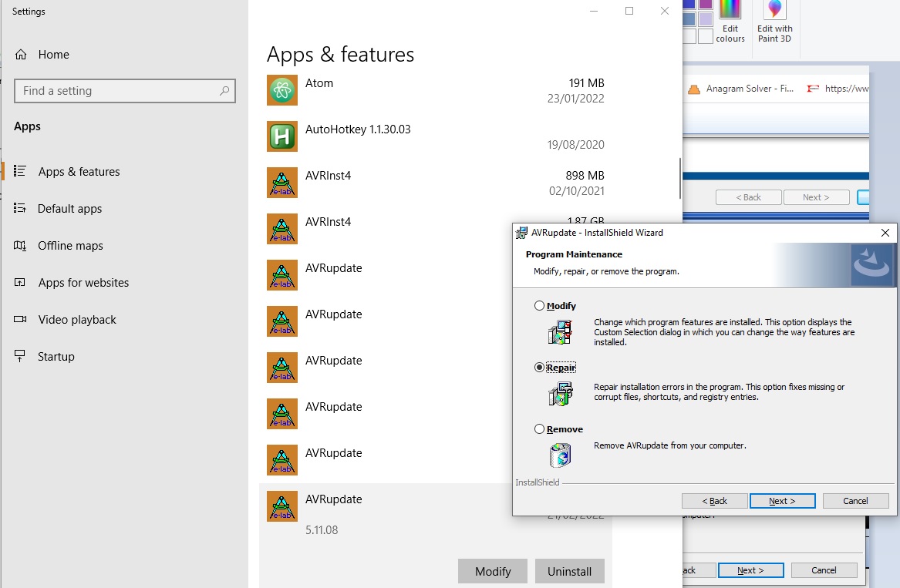Click greyed Back button in background window
This screenshot has width=900, height=588.
[749, 197]
